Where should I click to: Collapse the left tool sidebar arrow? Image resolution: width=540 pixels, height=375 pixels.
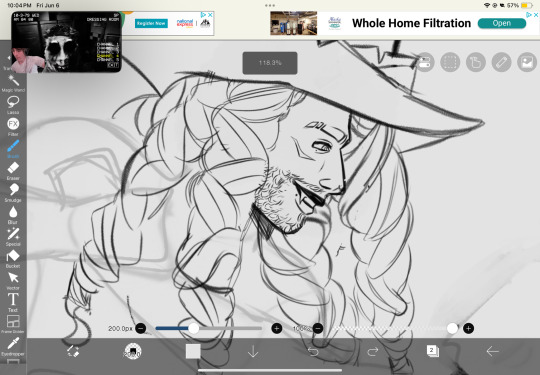[8, 59]
